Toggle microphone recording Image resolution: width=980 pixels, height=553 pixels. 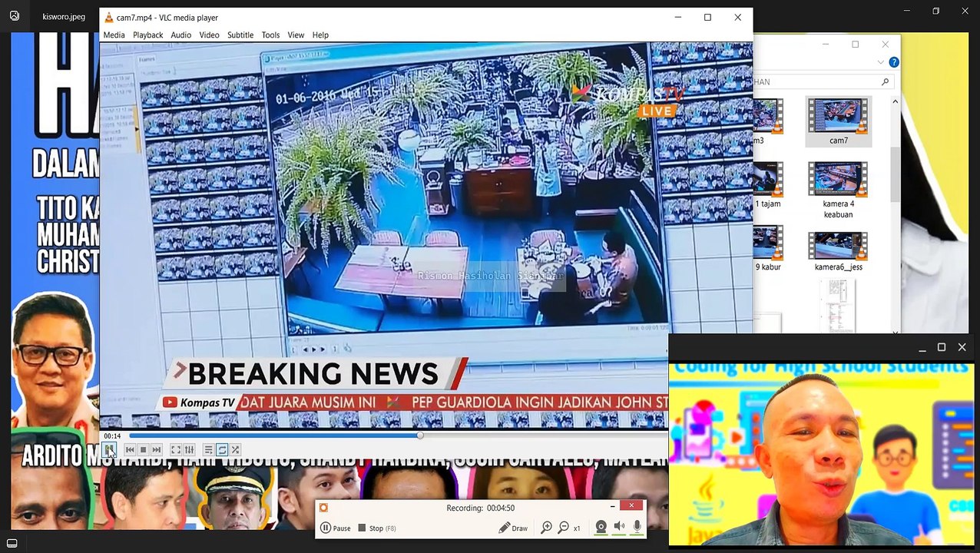pos(637,528)
